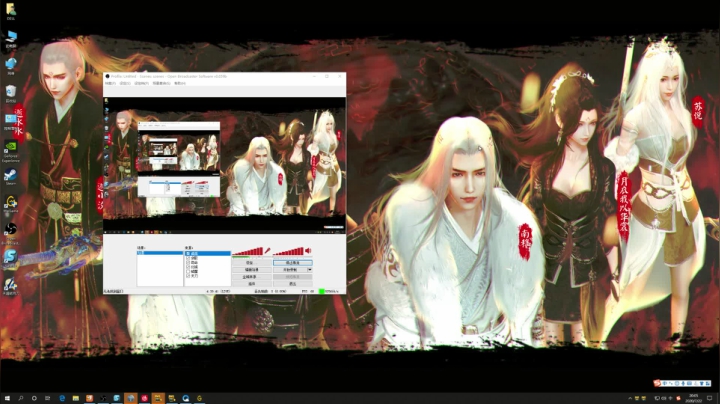Viewport: 720px width, 404px height.
Task: Adjust the microphone volume meter
Action: tap(248, 251)
